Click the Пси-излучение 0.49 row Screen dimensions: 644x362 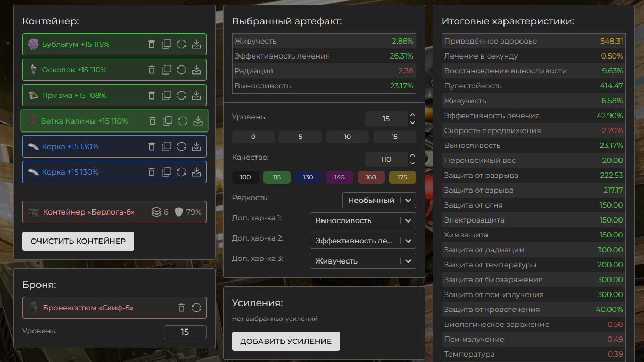coord(534,339)
